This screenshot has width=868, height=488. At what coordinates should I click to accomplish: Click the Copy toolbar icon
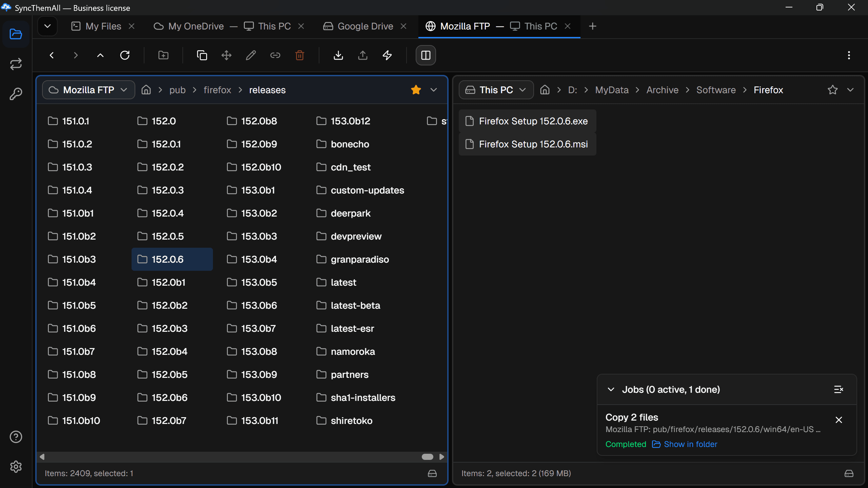click(x=202, y=55)
